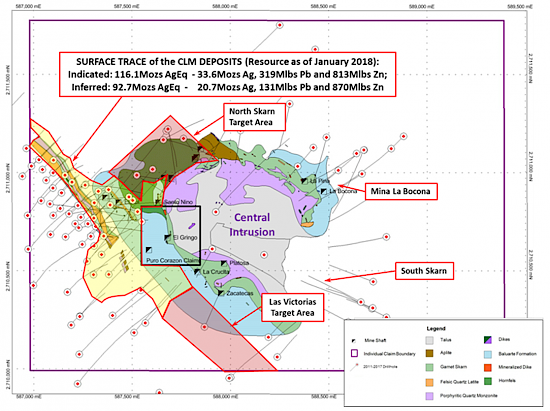Viewport: 550px width, 411px height.
Task: Click the South Skarn callout box
Action: 424,271
